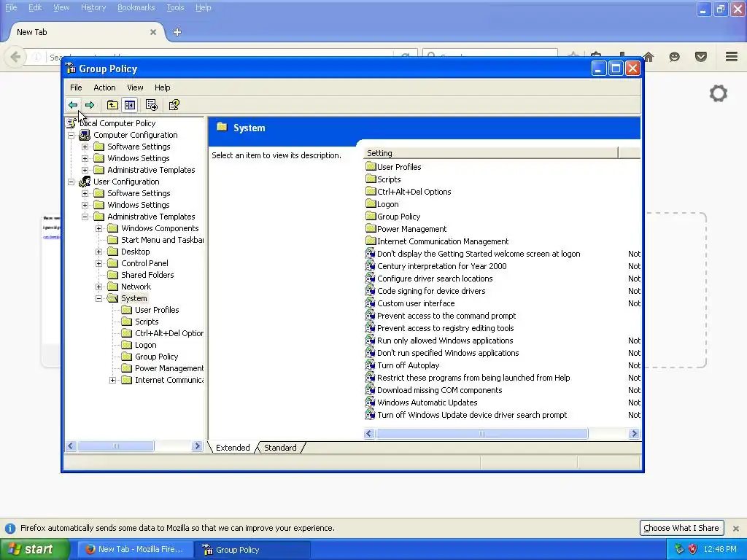Go back using the green left arrow

pyautogui.click(x=73, y=105)
